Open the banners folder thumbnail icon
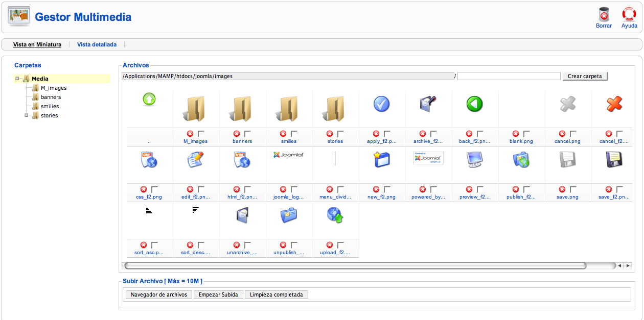Screen dimensions: 644x320 [242, 109]
